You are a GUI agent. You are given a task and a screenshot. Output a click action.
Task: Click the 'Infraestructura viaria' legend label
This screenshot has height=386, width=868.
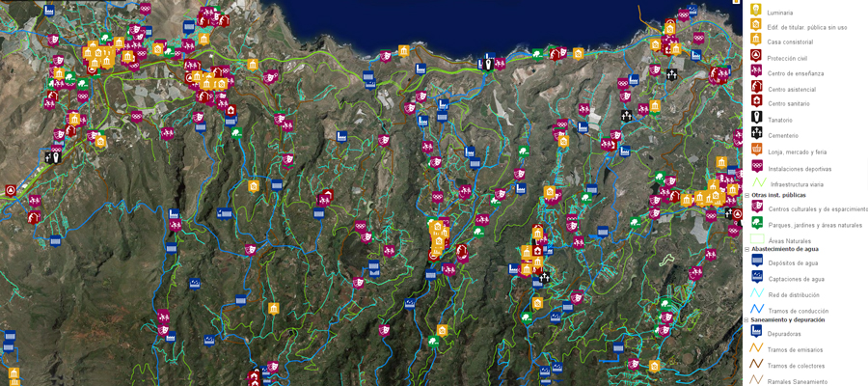(x=800, y=184)
